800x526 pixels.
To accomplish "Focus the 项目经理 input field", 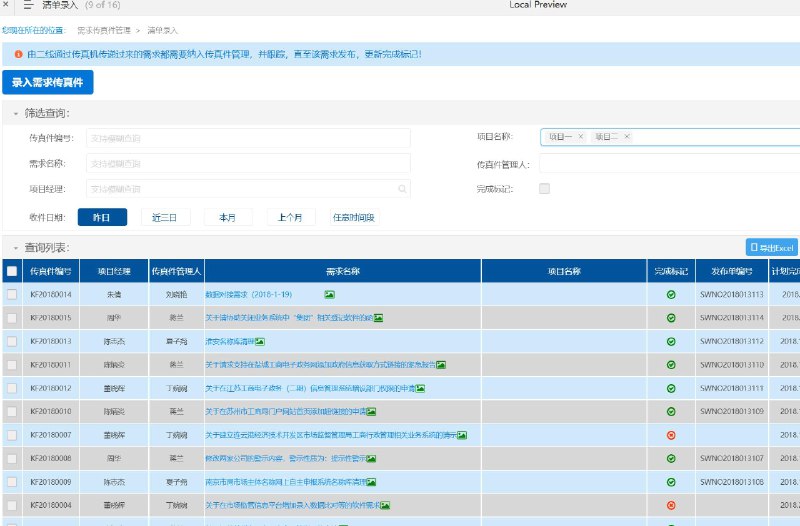I will [x=248, y=189].
